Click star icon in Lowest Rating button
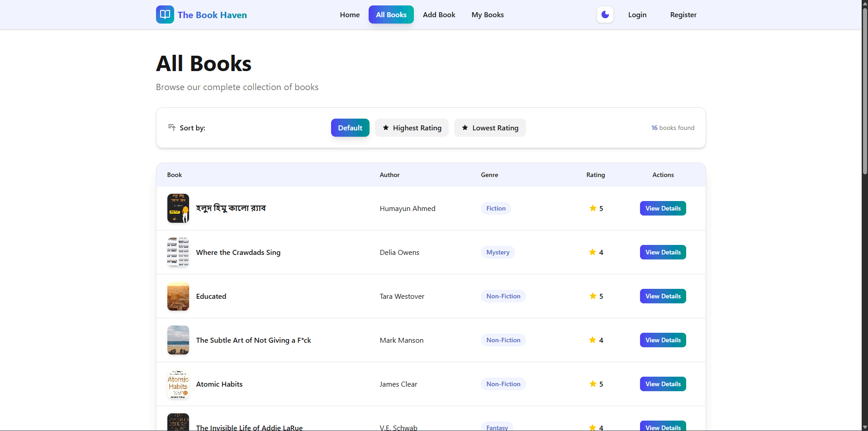Image resolution: width=868 pixels, height=431 pixels. (x=465, y=128)
